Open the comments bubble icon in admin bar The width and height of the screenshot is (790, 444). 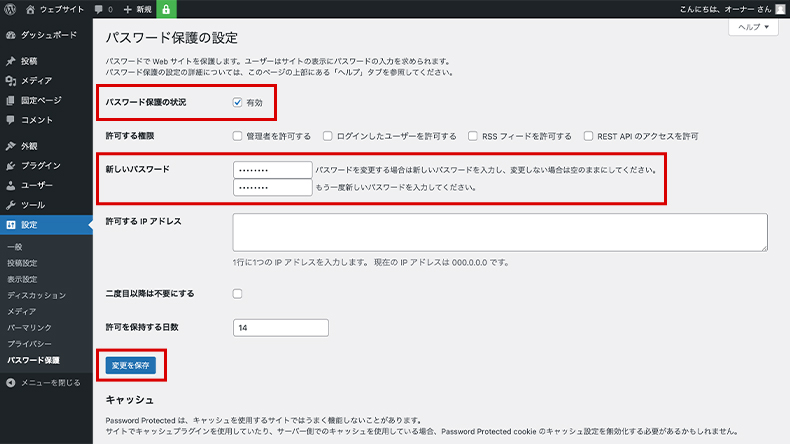99,9
